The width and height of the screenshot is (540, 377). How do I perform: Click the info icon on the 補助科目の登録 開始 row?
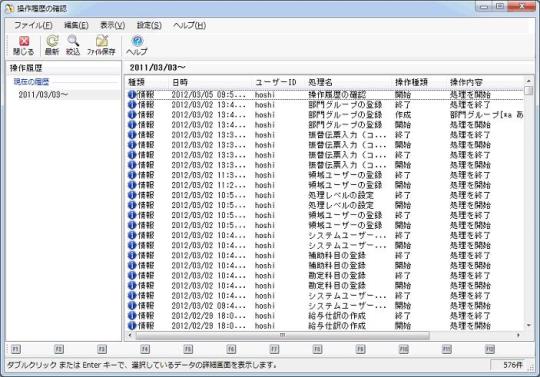click(x=132, y=265)
